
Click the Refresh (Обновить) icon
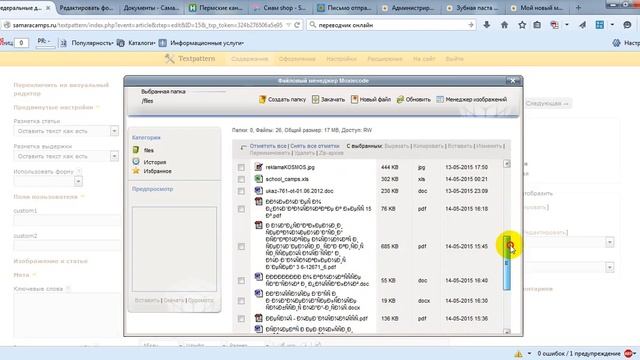click(x=400, y=99)
